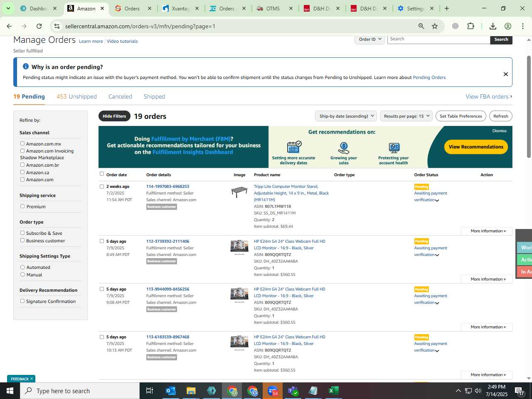This screenshot has width=532, height=399.
Task: Expand Awaiting payment verification for order 112-3739392-2111406
Action: pyautogui.click(x=437, y=255)
